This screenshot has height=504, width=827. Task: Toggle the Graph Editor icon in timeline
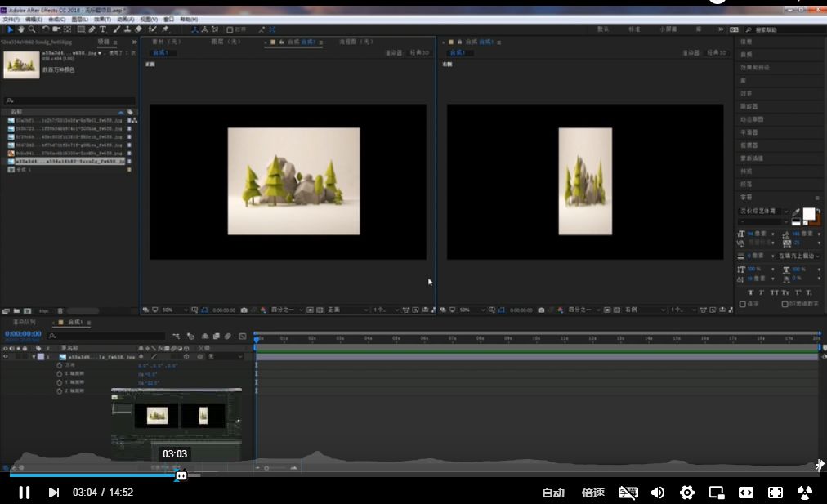click(x=242, y=336)
